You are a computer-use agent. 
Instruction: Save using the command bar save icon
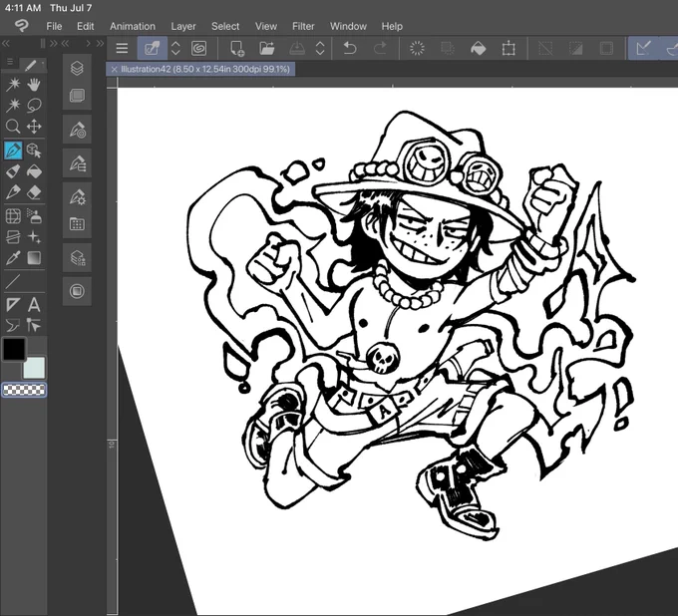pos(297,48)
